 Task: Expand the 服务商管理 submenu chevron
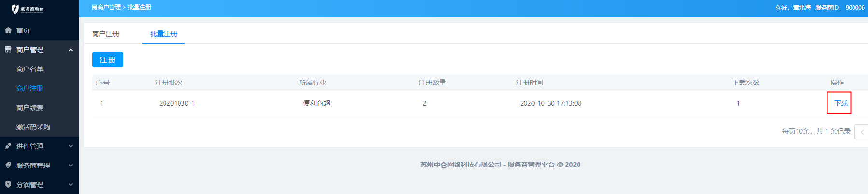(71, 166)
